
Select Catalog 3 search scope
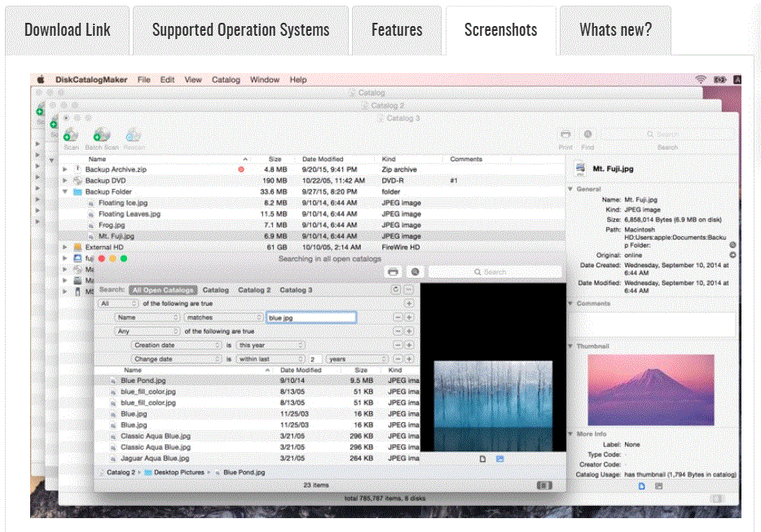point(296,290)
